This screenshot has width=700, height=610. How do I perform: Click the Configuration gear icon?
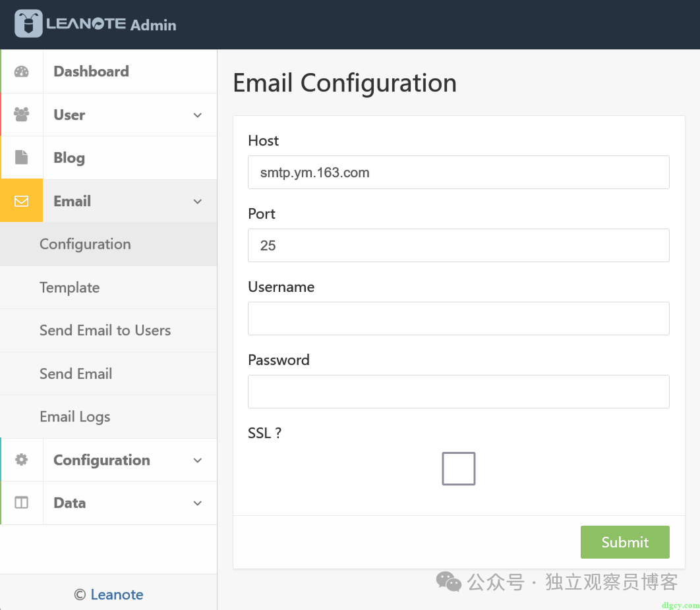point(22,460)
